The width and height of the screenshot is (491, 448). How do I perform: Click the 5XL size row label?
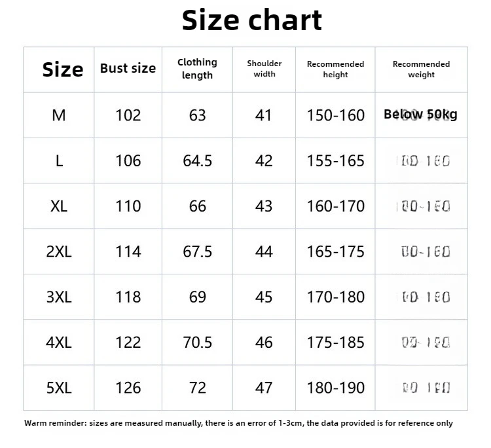coord(59,388)
